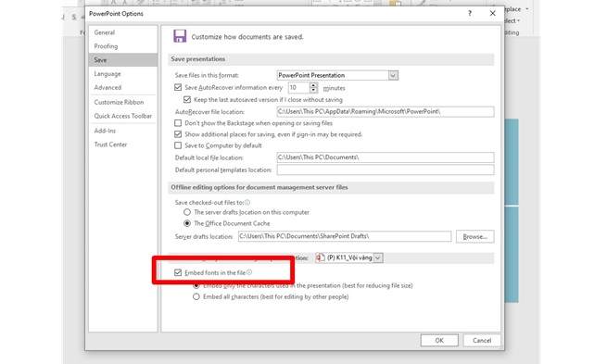Select Embed all characters option
The image size is (607, 364).
point(196,296)
